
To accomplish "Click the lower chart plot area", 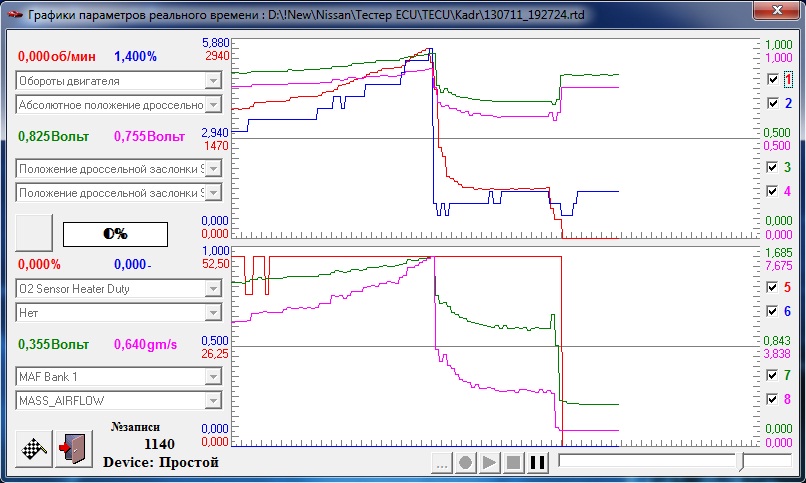I will tap(496, 346).
